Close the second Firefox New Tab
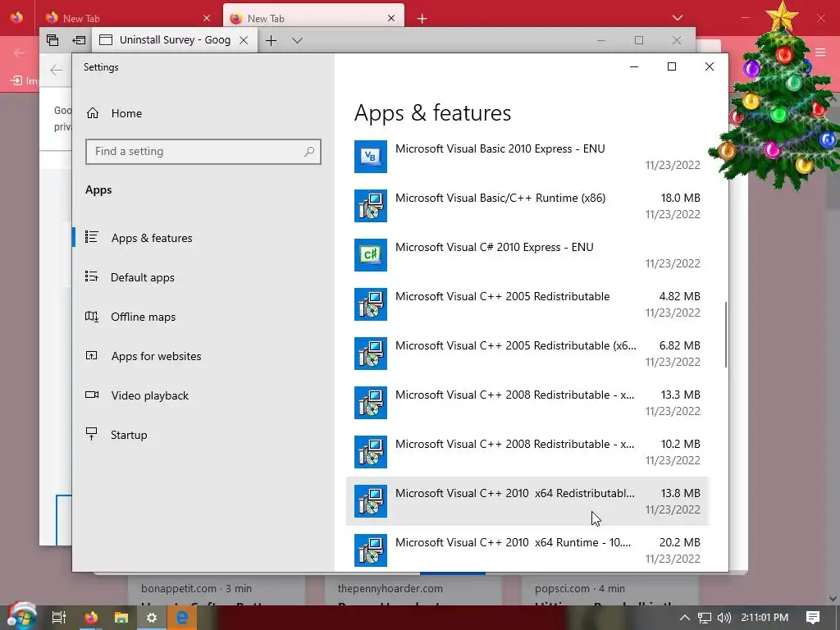The height and width of the screenshot is (630, 840). click(x=391, y=18)
